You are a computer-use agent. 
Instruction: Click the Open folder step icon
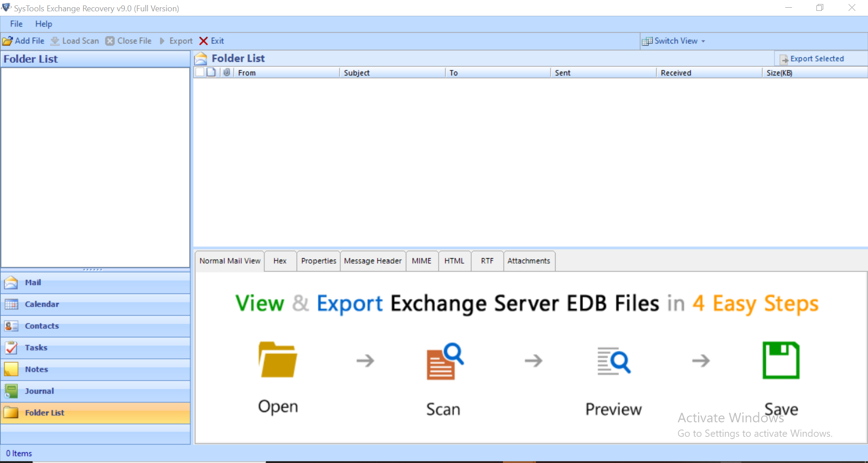(x=278, y=360)
